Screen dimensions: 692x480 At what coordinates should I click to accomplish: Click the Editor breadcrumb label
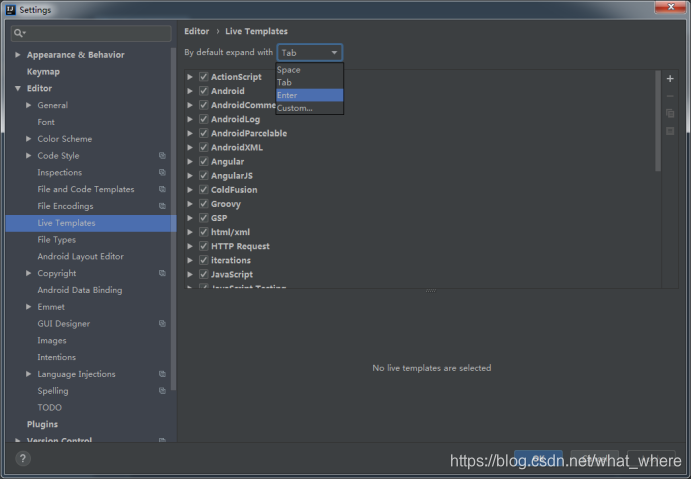[196, 31]
